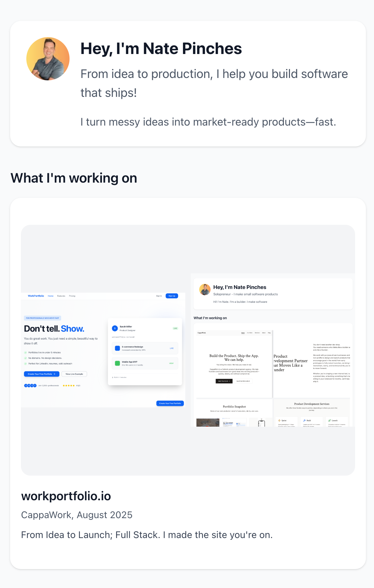This screenshot has width=374, height=588.
Task: Click Nate Pinches' profile avatar photo
Action: pos(48,59)
